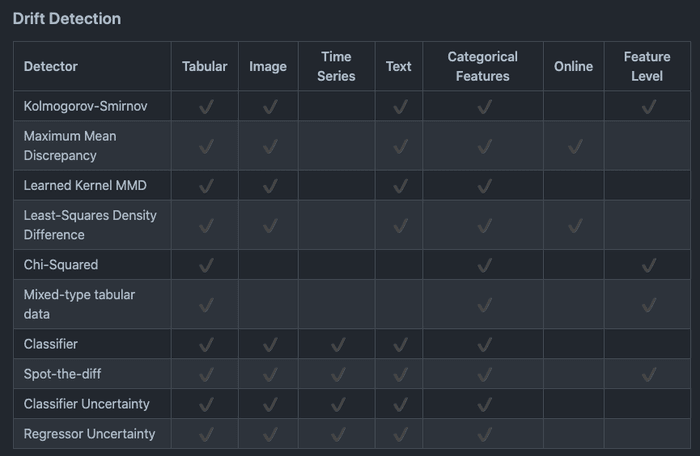
Task: Click the Chi-Squared Feature Level checkmark
Action: tap(648, 265)
